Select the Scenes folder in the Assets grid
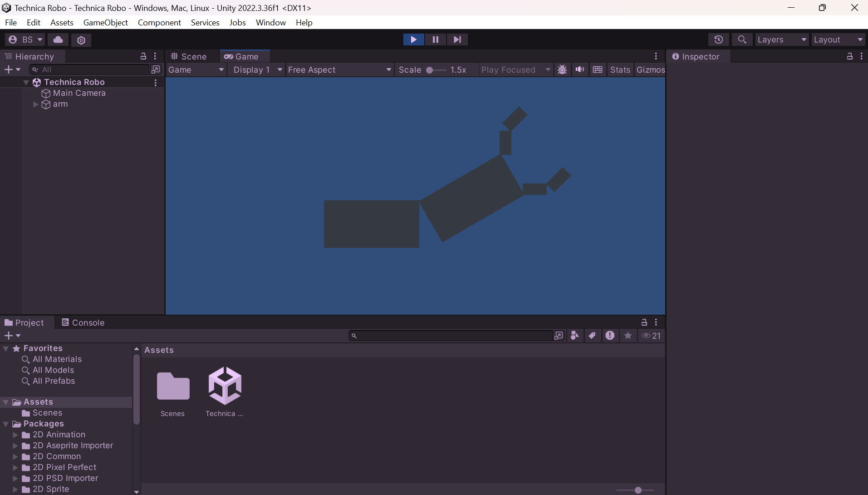This screenshot has height=495, width=868. 173,386
